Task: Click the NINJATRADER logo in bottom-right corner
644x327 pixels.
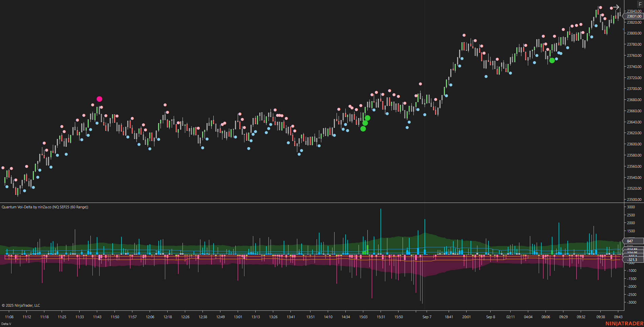Action: pos(624,323)
